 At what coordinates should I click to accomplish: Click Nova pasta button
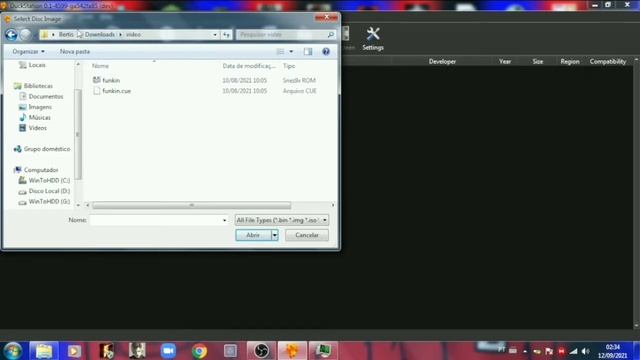pyautogui.click(x=75, y=51)
